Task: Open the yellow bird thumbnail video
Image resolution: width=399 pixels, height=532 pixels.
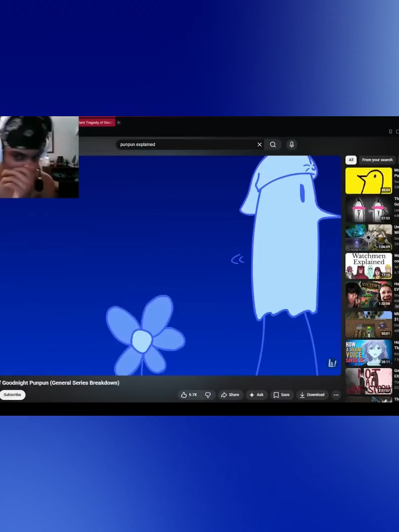Action: tap(368, 180)
